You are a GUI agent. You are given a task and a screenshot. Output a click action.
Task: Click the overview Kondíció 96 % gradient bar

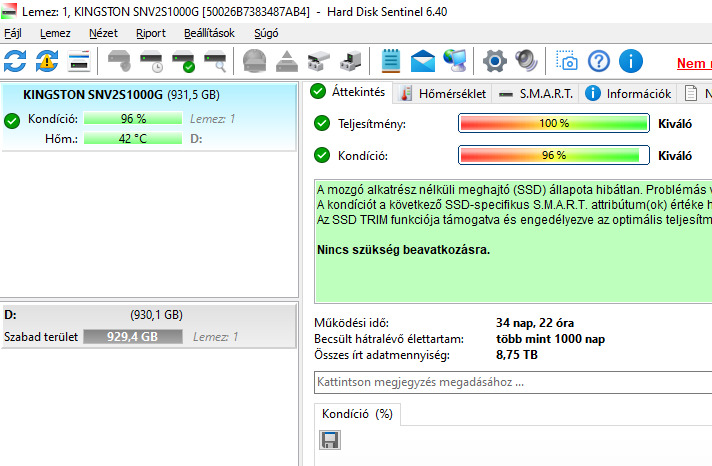point(554,155)
